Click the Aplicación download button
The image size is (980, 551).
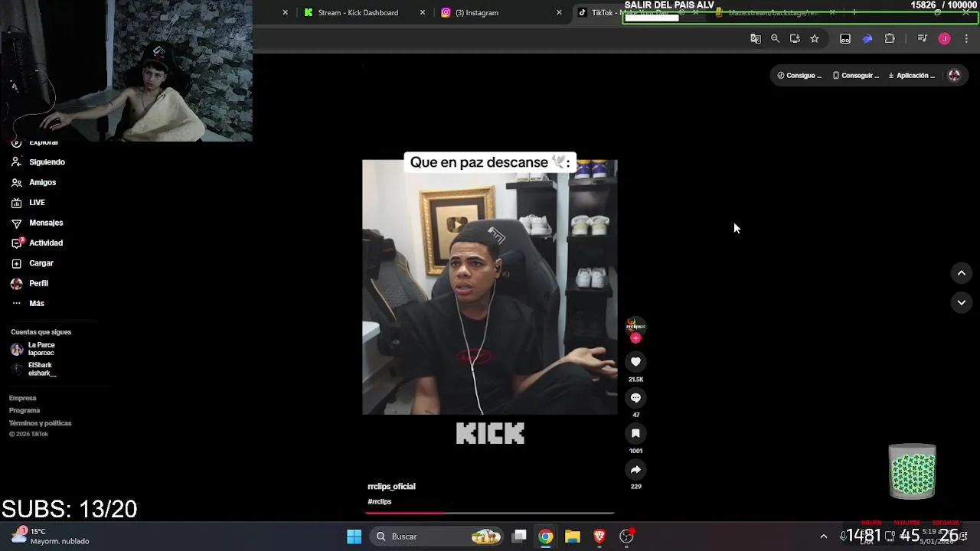(x=912, y=76)
